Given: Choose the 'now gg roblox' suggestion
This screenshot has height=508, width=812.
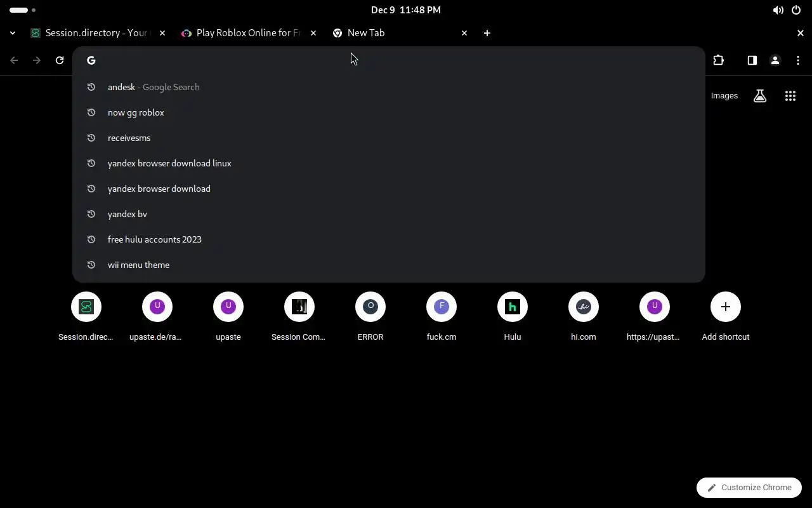Looking at the screenshot, I should tap(388, 112).
